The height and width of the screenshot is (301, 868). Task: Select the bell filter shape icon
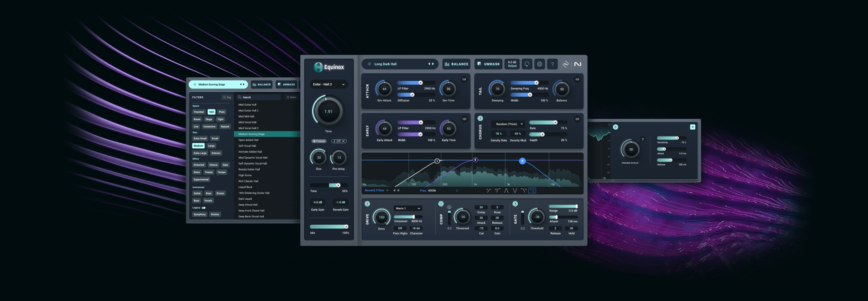[x=506, y=191]
